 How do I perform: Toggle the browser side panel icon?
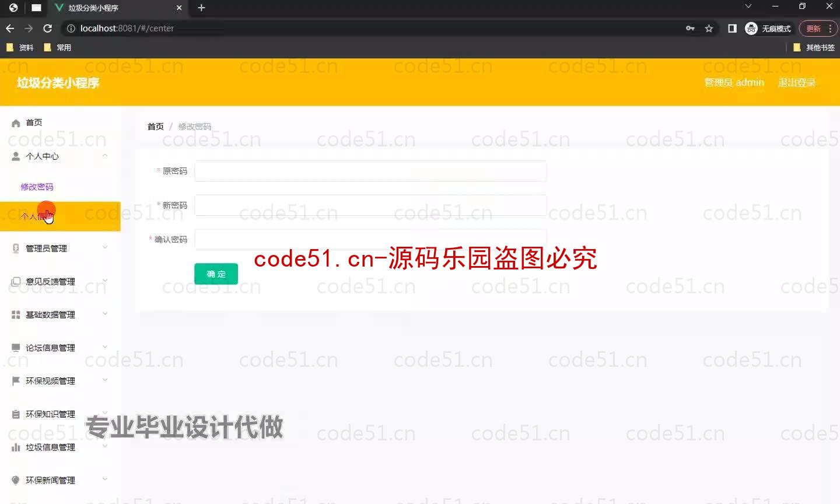732,28
